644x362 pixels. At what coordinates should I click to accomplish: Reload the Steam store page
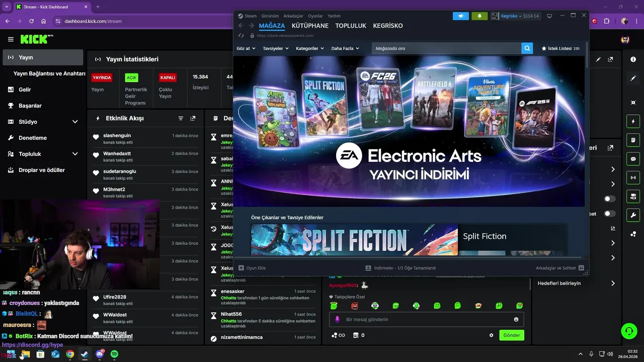(241, 36)
